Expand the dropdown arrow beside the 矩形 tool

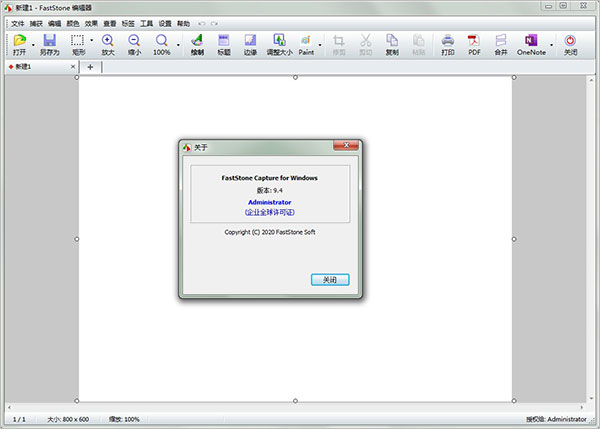pos(91,40)
